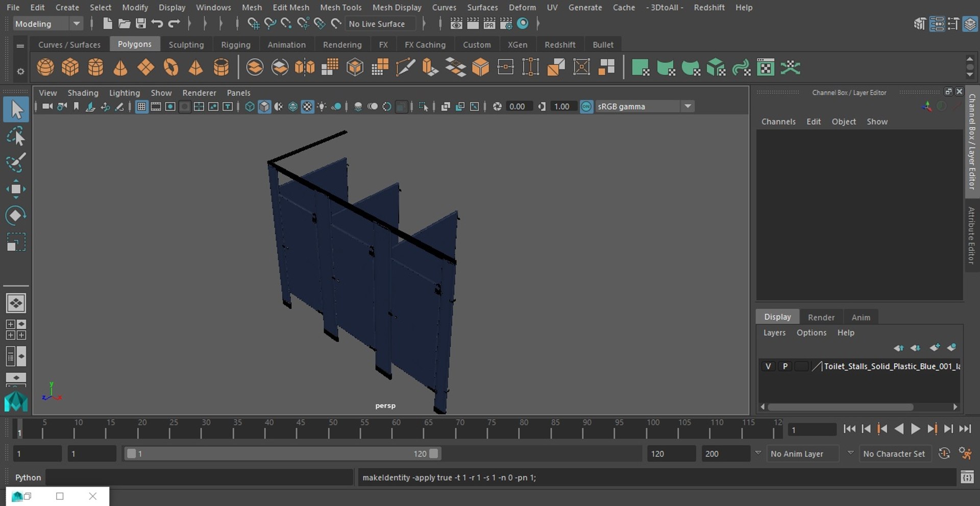Create a polygon pipe from the shelf

coord(221,67)
